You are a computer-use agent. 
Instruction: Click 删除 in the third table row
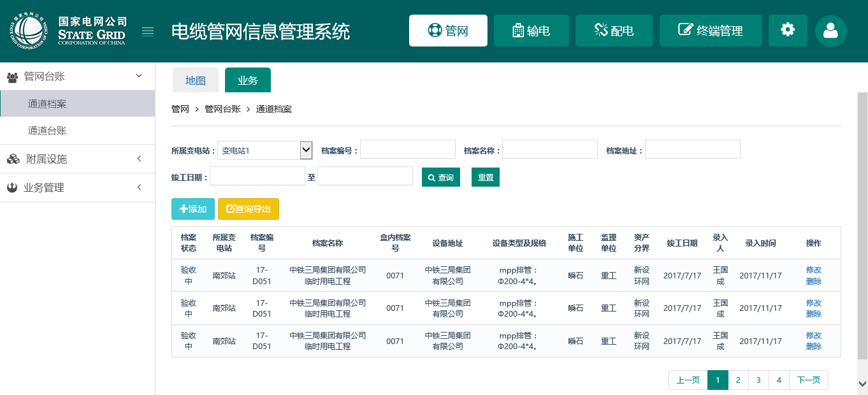click(x=814, y=346)
